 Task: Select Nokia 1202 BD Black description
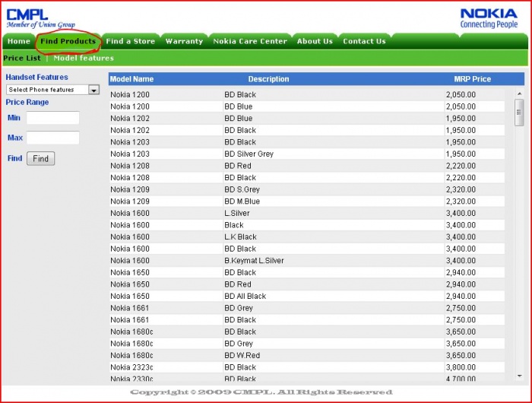pyautogui.click(x=240, y=130)
